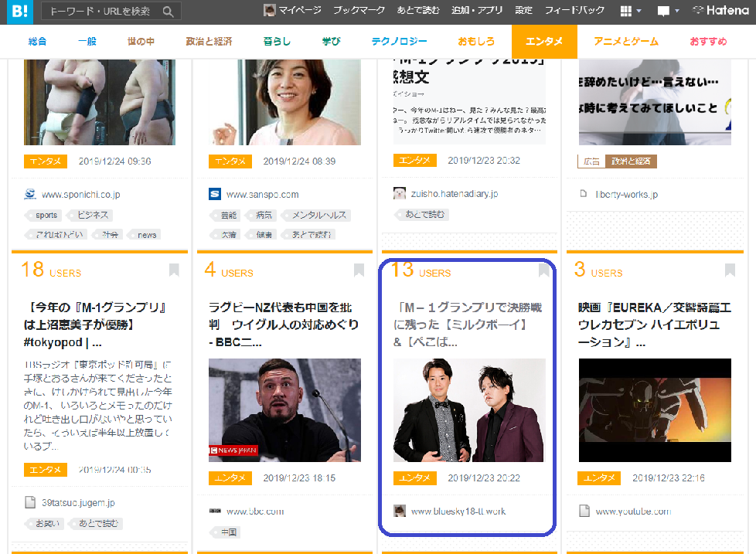This screenshot has width=756, height=554.
Task: Open フィードバック in the top bar
Action: click(574, 10)
